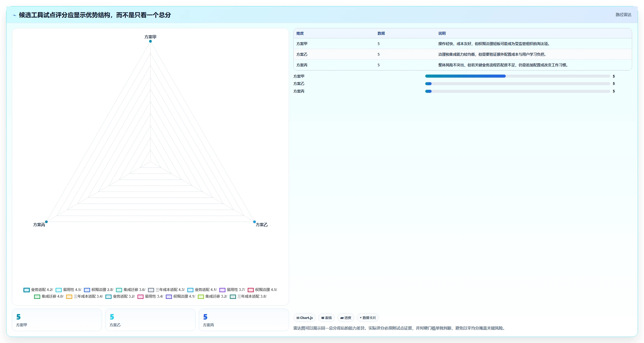Hide legend series 三年成本适配 3.4/
This screenshot has height=343, width=644.
[x=84, y=296]
